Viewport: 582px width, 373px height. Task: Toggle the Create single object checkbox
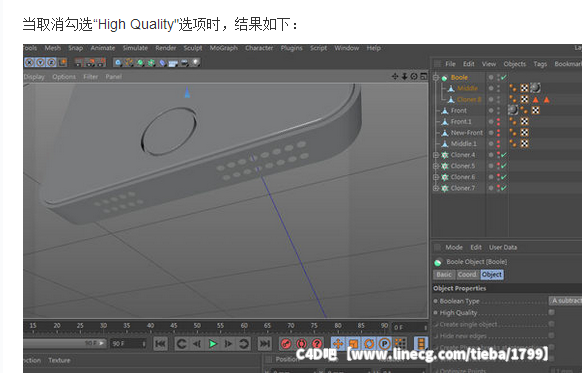pyautogui.click(x=552, y=324)
